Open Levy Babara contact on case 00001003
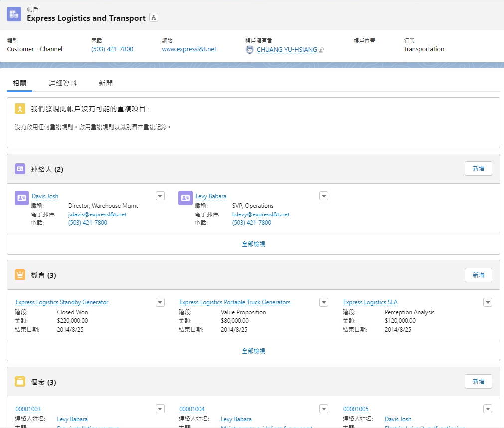Image resolution: width=504 pixels, height=428 pixels. point(72,419)
